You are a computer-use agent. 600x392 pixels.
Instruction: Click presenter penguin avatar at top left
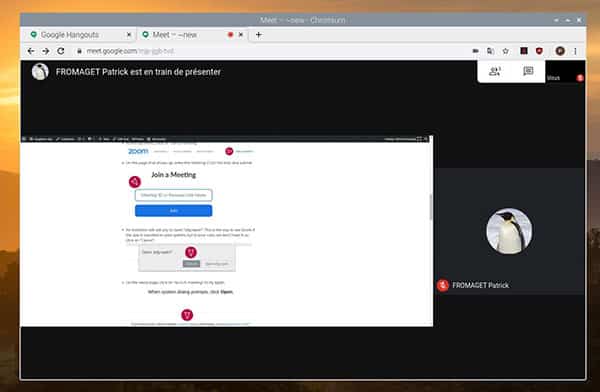(x=40, y=72)
